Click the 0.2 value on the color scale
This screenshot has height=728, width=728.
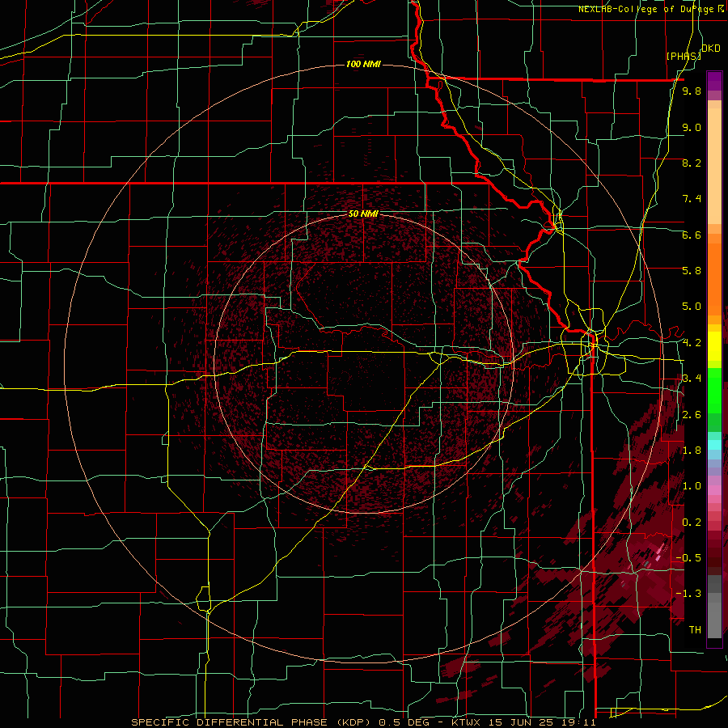coord(692,523)
